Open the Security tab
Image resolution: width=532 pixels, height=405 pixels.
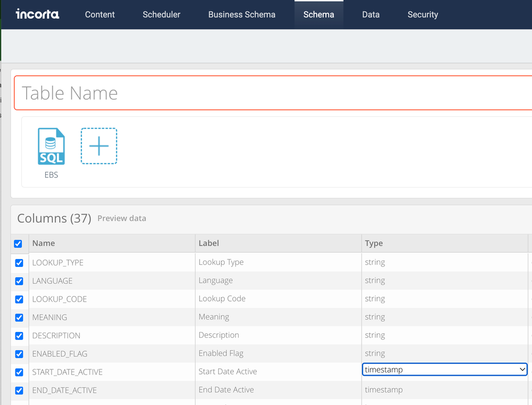(423, 14)
